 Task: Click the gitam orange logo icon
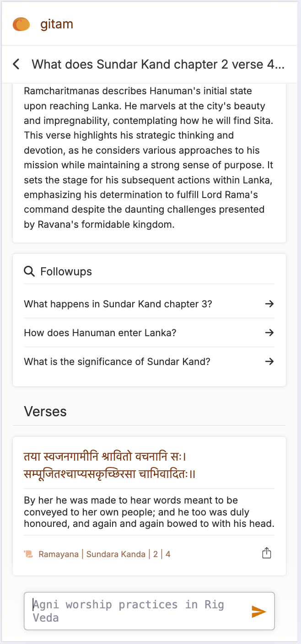pos(21,24)
